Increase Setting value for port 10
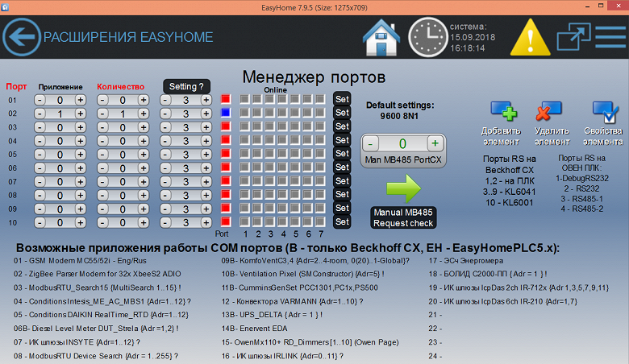 pyautogui.click(x=206, y=222)
